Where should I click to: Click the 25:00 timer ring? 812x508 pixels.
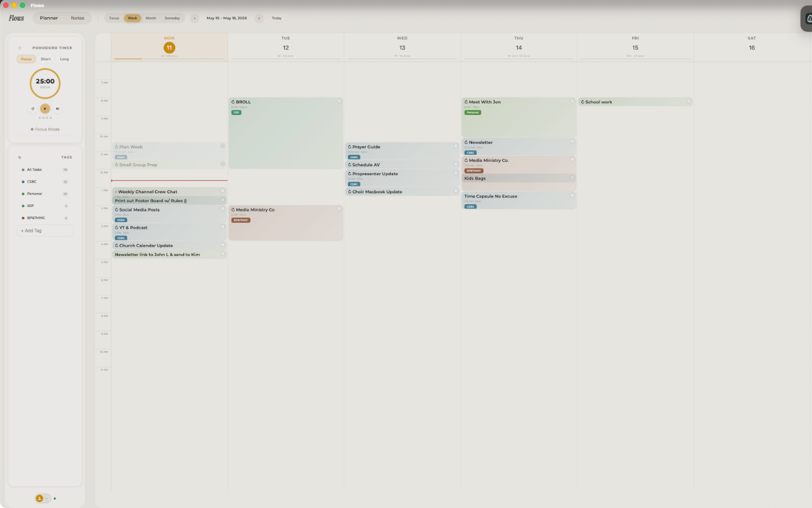tap(45, 83)
